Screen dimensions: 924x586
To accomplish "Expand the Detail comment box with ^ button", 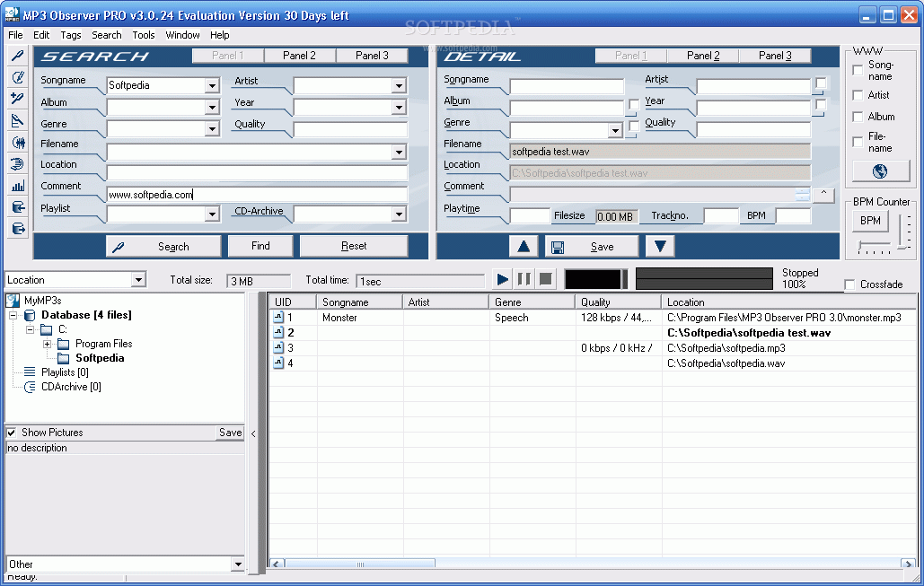I will tap(823, 195).
